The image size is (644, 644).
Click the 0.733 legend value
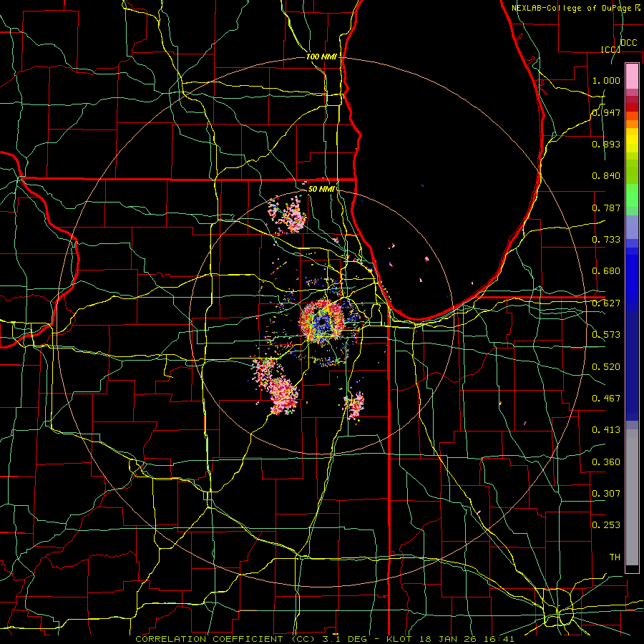click(606, 240)
